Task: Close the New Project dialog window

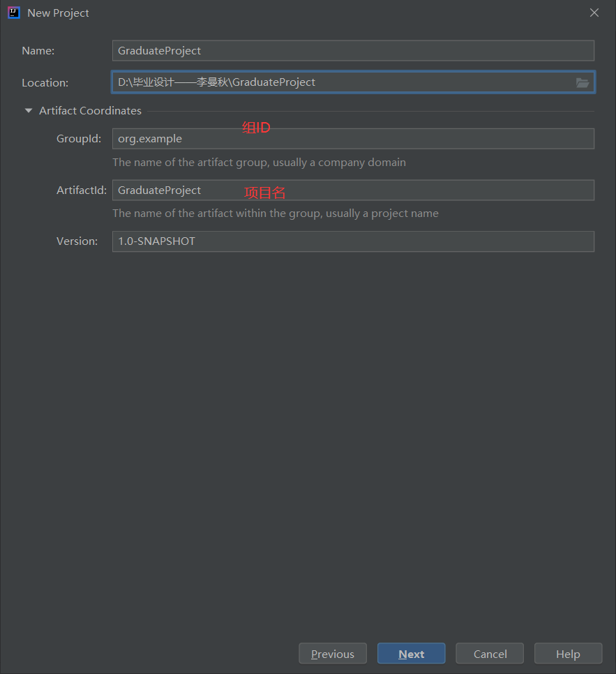Action: pyautogui.click(x=594, y=13)
